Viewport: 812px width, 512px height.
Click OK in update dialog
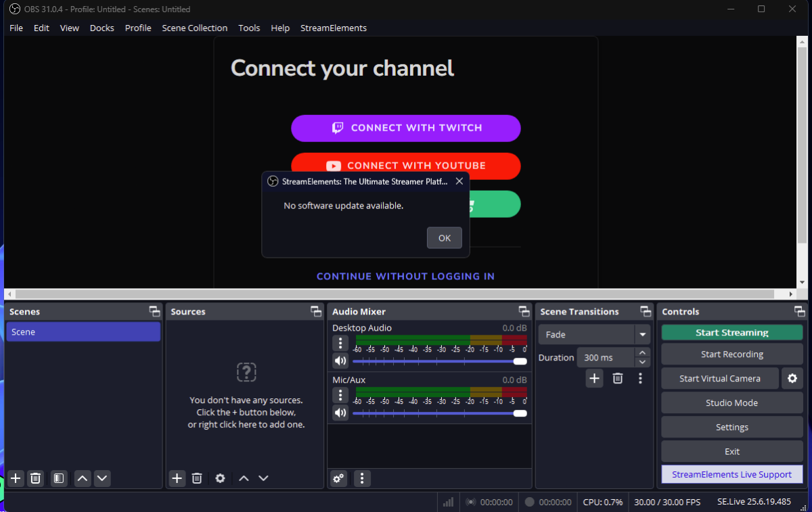point(445,238)
